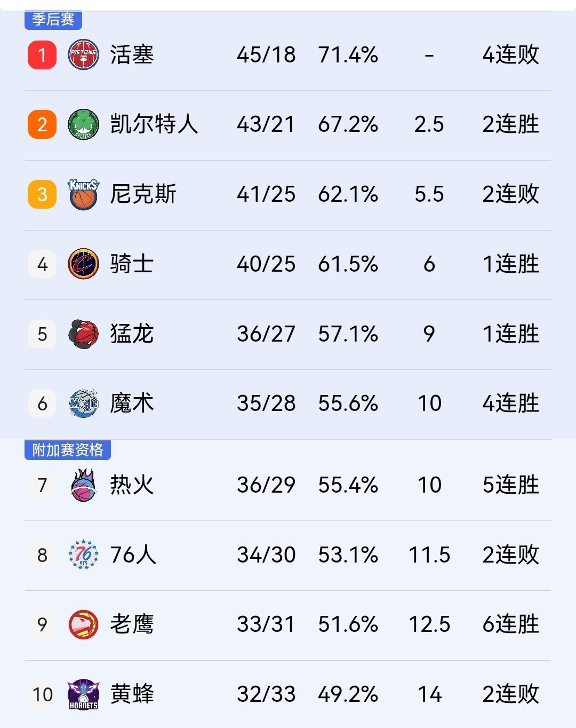Image resolution: width=576 pixels, height=728 pixels.
Task: Click the Heat team logo
Action: (x=83, y=485)
